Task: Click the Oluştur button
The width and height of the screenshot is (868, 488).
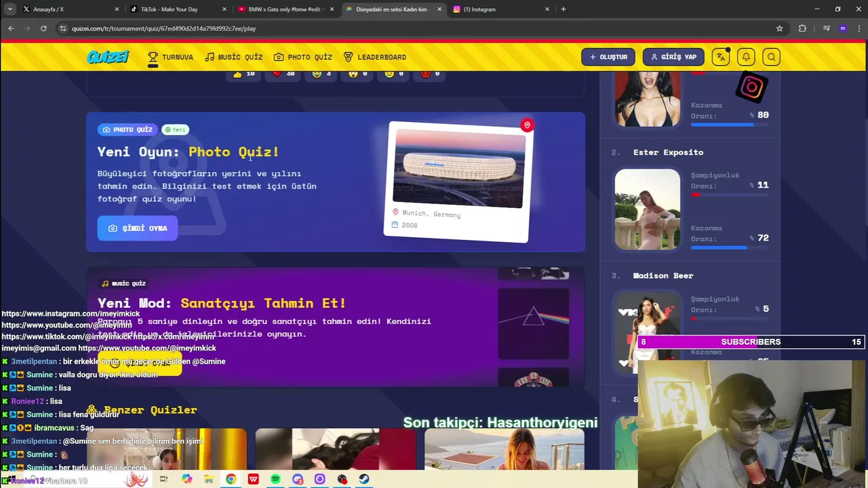Action: click(x=608, y=57)
